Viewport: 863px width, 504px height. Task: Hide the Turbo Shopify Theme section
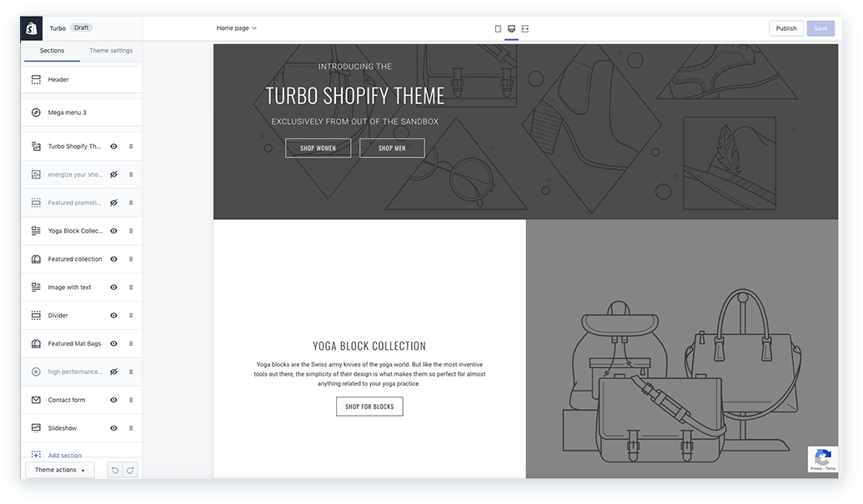pyautogui.click(x=113, y=147)
